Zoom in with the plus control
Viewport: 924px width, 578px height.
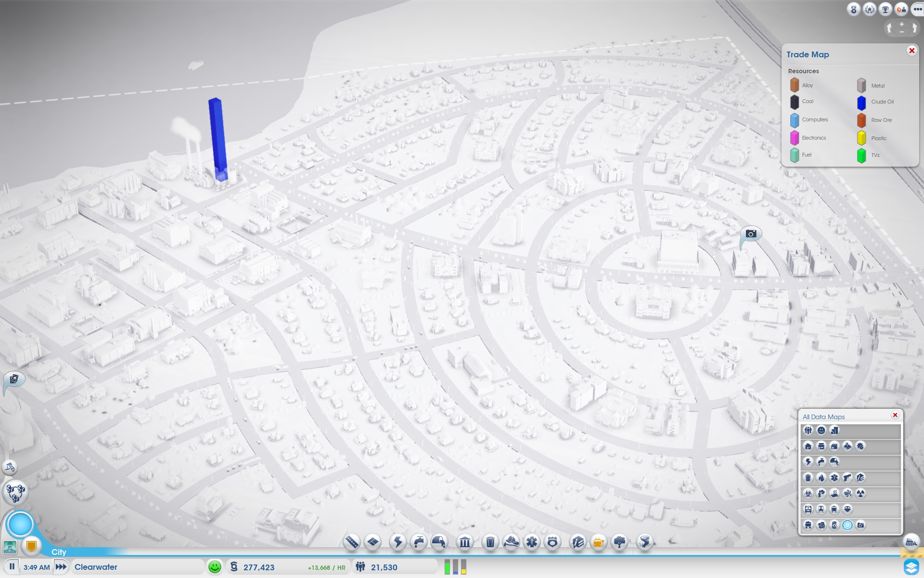coord(902,24)
